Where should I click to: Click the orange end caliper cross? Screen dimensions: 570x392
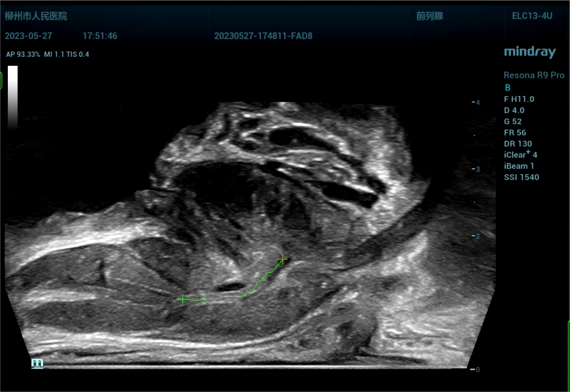[x=283, y=259]
